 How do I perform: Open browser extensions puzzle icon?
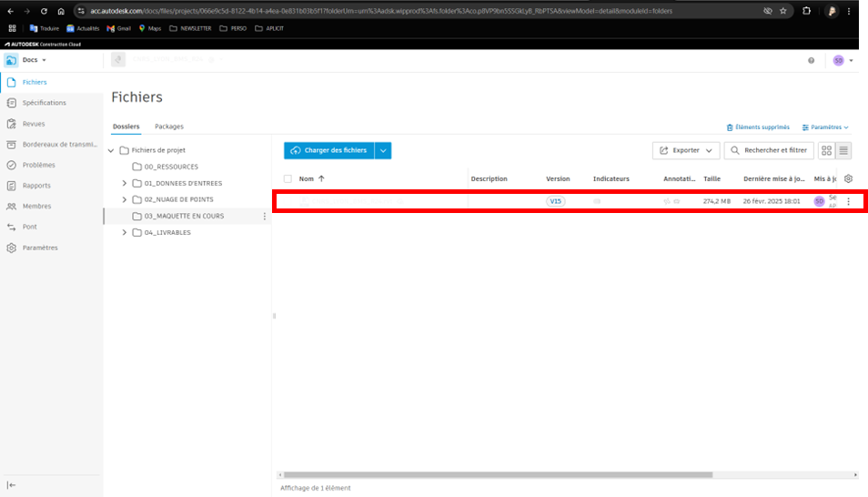[806, 11]
